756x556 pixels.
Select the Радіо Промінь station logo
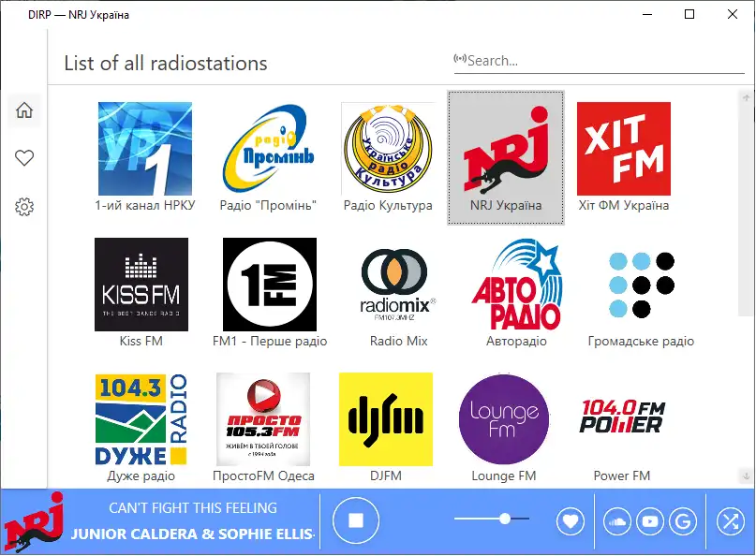268,149
